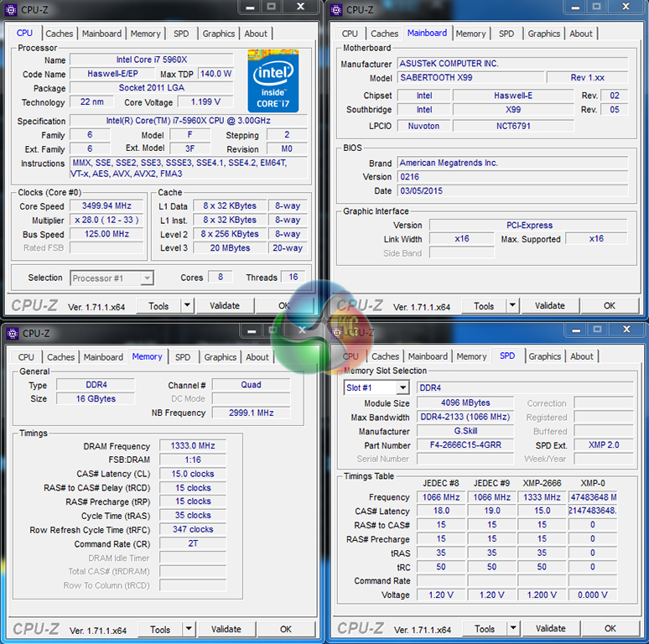The width and height of the screenshot is (649, 644).
Task: Click DRAM Frequency value '1333.0 MHz'
Action: 193,446
